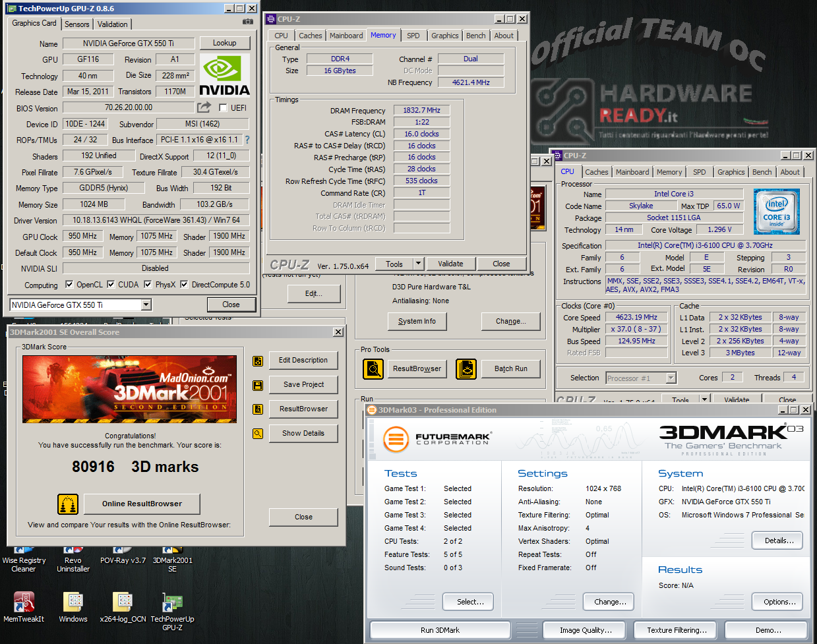Click the 3DMark2001 MadOnion banner image

[x=129, y=389]
